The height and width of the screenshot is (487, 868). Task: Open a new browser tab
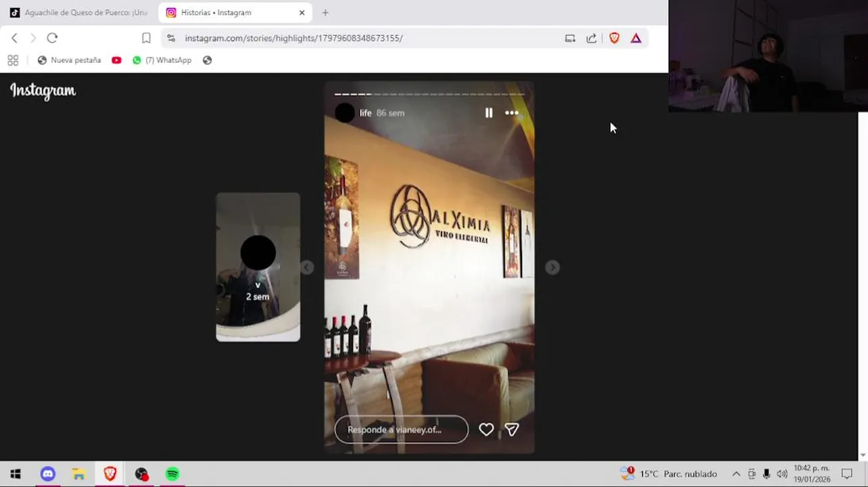325,13
